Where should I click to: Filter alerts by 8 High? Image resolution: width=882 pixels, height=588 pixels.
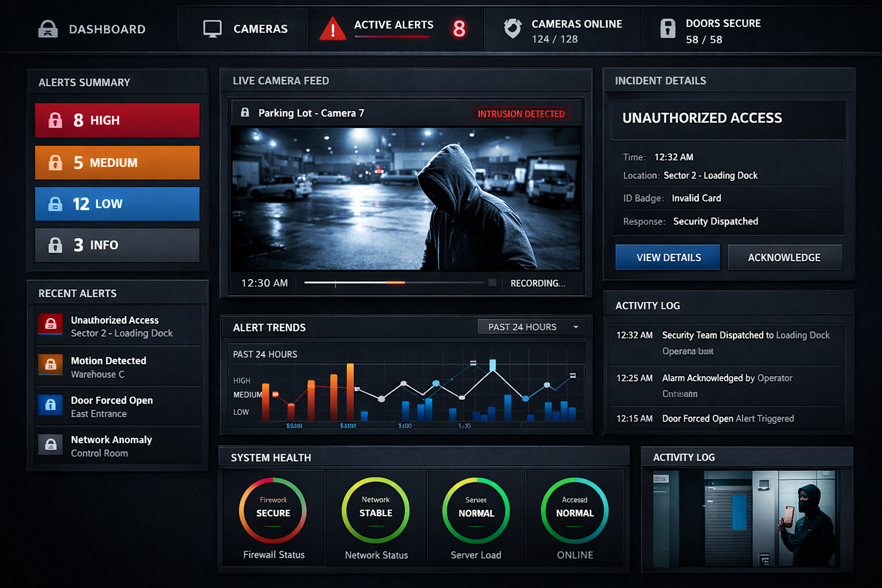tap(117, 120)
